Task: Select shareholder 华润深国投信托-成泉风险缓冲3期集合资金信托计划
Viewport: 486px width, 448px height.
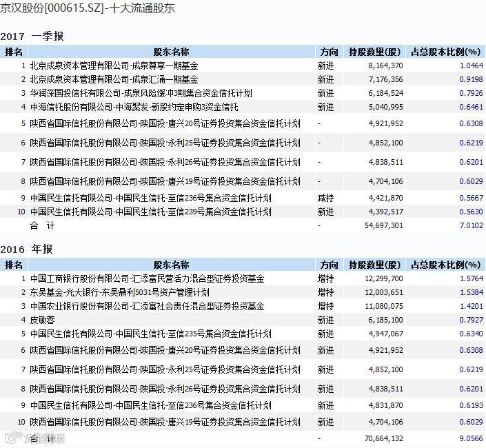Action: (141, 93)
